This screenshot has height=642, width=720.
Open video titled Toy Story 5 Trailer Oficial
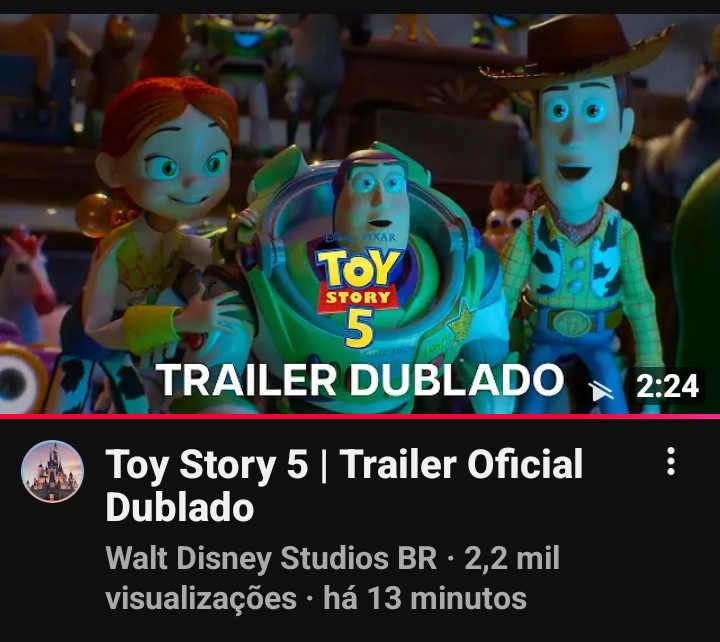[x=344, y=484]
